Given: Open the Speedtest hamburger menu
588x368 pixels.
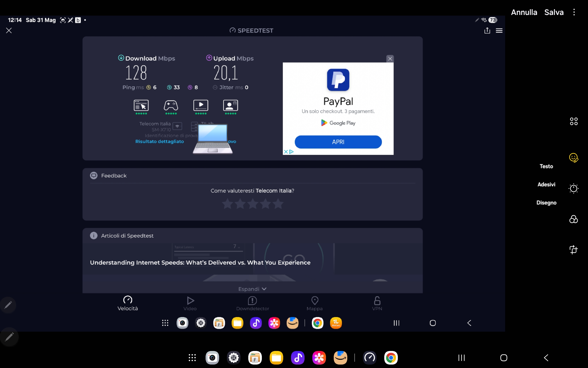Looking at the screenshot, I should point(499,30).
